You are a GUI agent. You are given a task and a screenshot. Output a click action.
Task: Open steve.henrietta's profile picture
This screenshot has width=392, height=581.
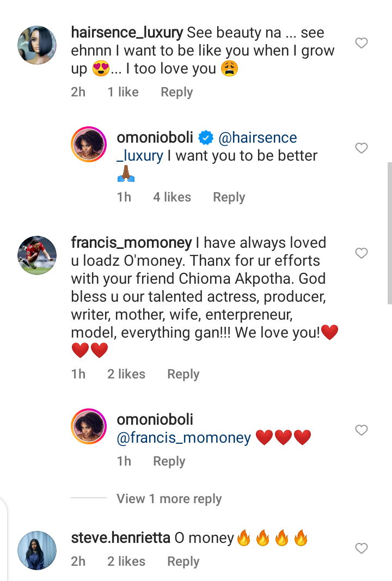click(37, 551)
